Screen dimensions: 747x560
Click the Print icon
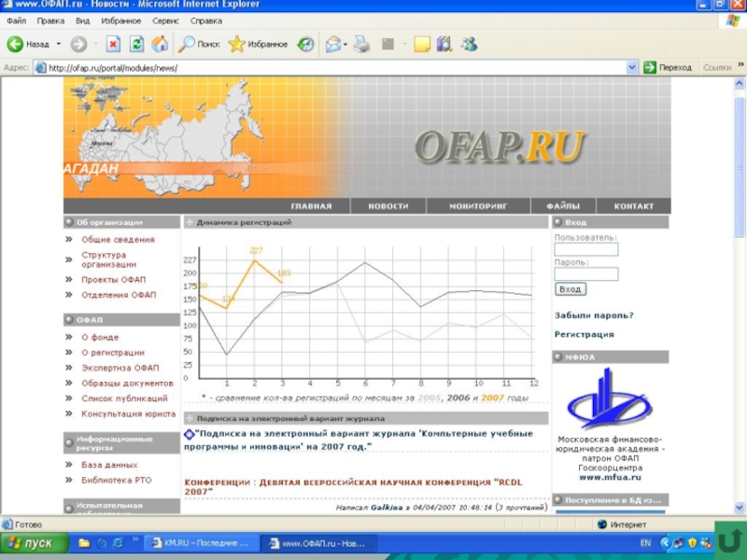361,44
